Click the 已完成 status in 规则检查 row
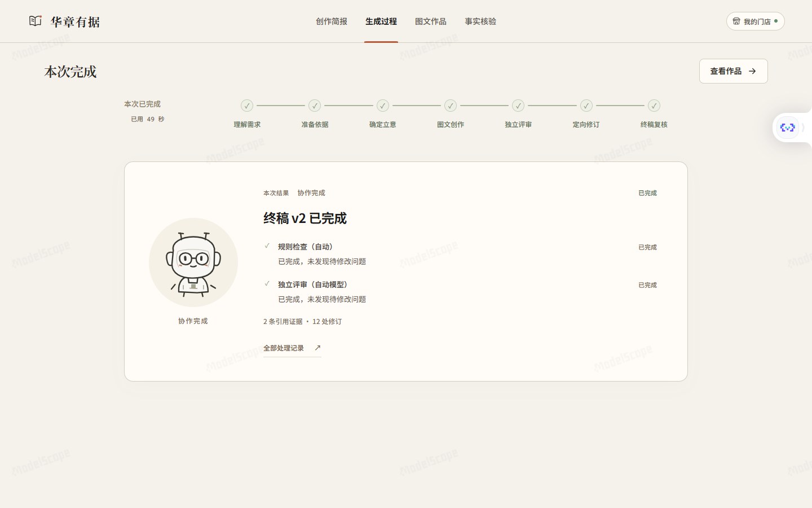Image resolution: width=812 pixels, height=508 pixels. tap(647, 247)
